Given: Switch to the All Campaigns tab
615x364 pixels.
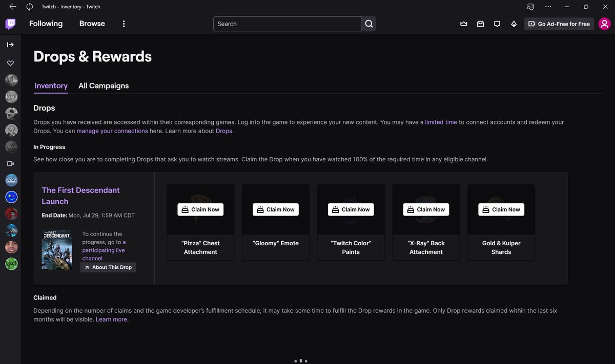Looking at the screenshot, I should (103, 85).
